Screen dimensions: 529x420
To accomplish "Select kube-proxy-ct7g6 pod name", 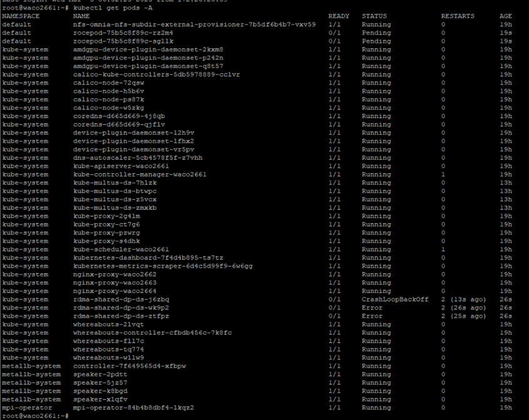I will [106, 224].
